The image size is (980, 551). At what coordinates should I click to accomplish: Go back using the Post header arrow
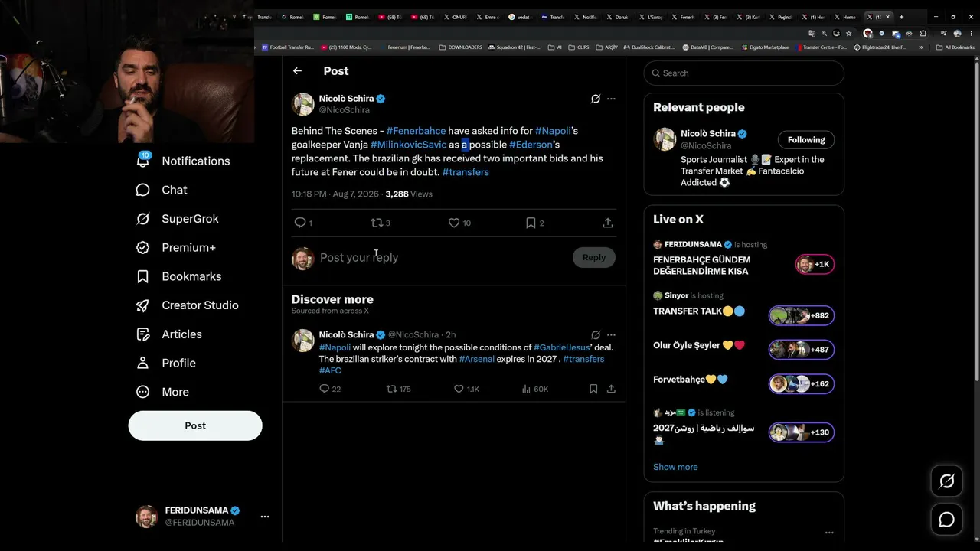(x=297, y=71)
